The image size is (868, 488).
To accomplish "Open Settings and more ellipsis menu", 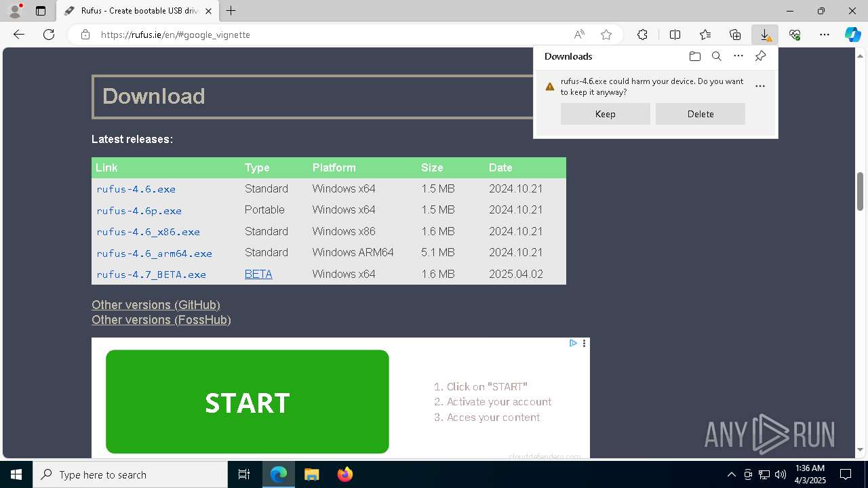I will [825, 35].
